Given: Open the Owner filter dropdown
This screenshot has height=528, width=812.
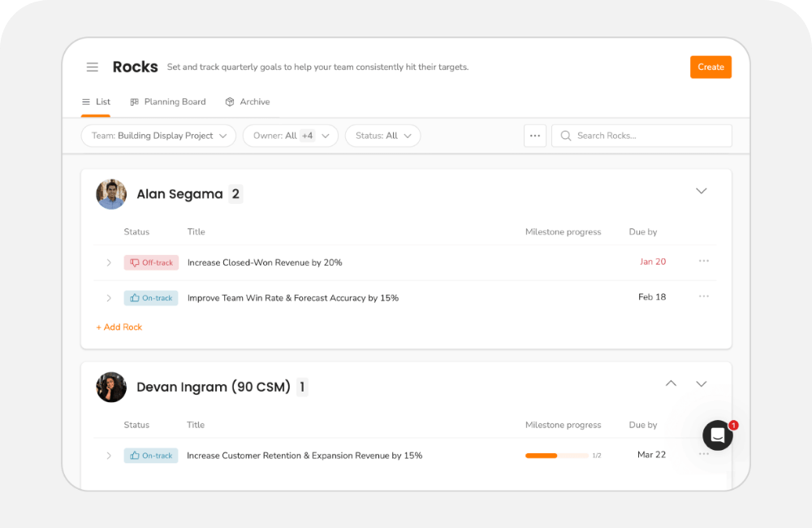Looking at the screenshot, I should (x=290, y=136).
